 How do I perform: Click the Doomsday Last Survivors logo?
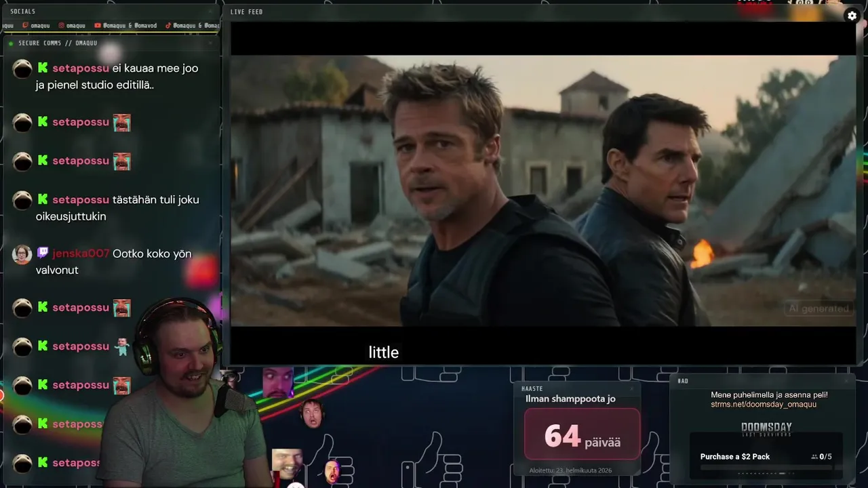tap(766, 430)
